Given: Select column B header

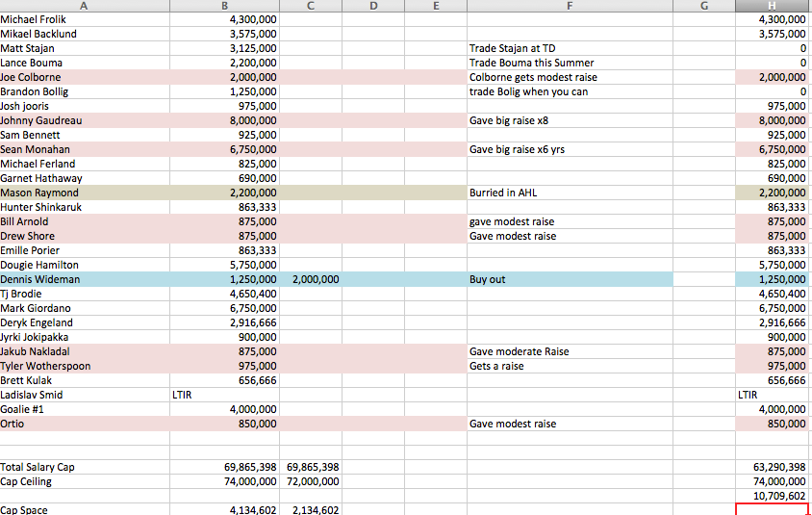Looking at the screenshot, I should coord(224,6).
